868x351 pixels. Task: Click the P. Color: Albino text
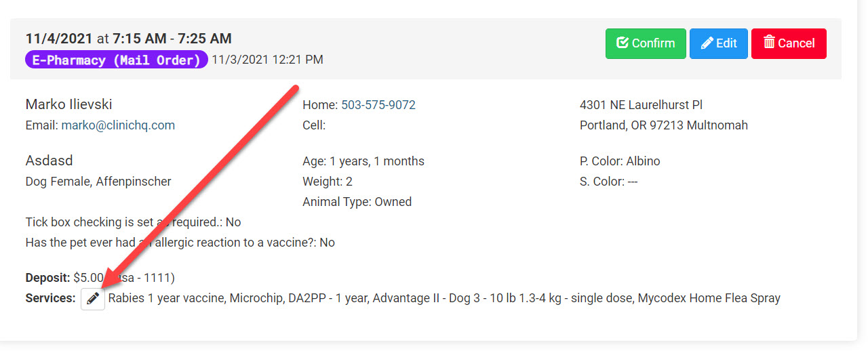[620, 161]
